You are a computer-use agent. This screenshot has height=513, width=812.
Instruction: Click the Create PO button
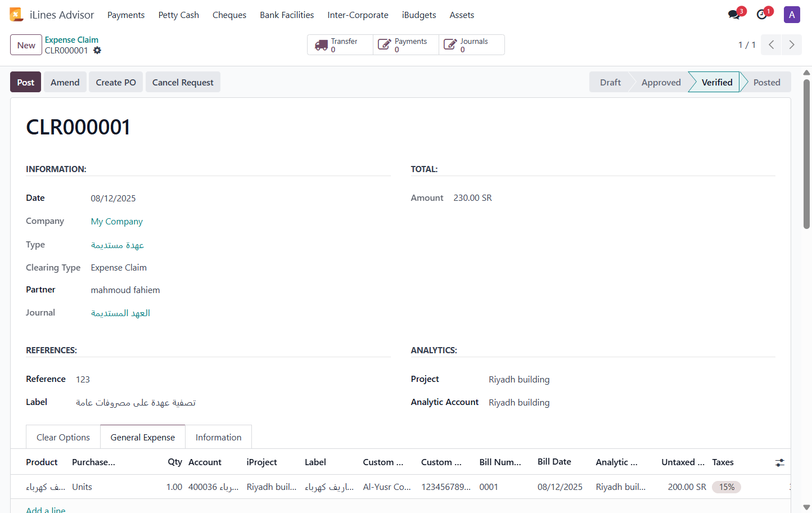tap(116, 82)
